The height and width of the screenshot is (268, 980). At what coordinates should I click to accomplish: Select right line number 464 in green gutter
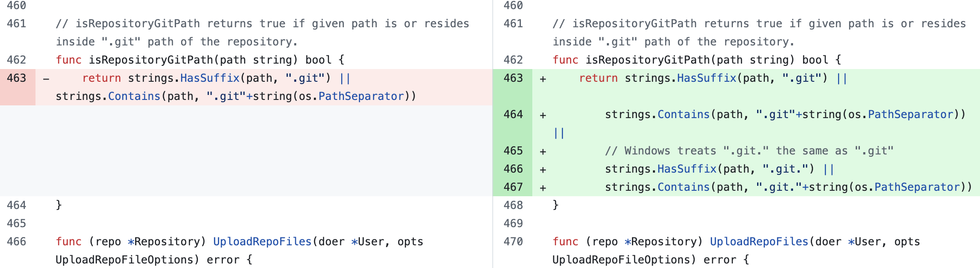pos(513,114)
